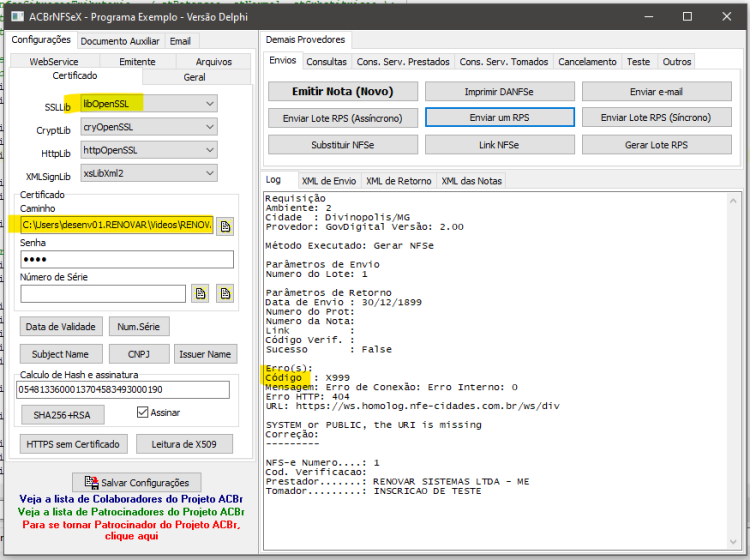Screen dimensions: 750x560
Task: Click Num.Série button
Action: pyautogui.click(x=139, y=327)
